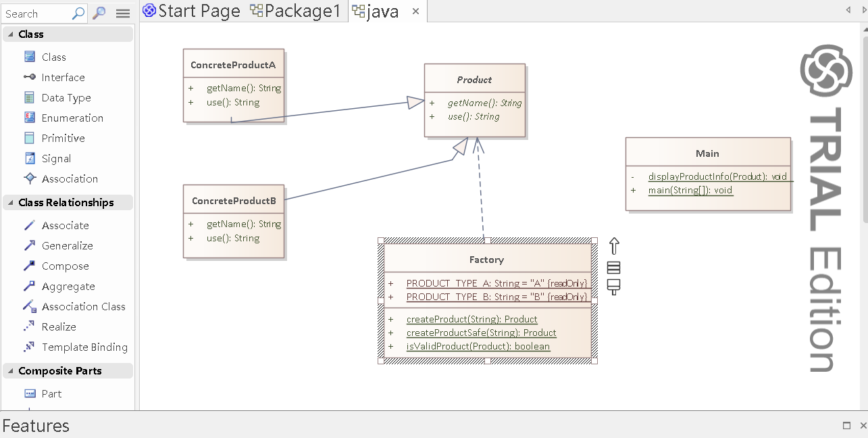
Task: Choose the Realize relationship tool
Action: 30,327
